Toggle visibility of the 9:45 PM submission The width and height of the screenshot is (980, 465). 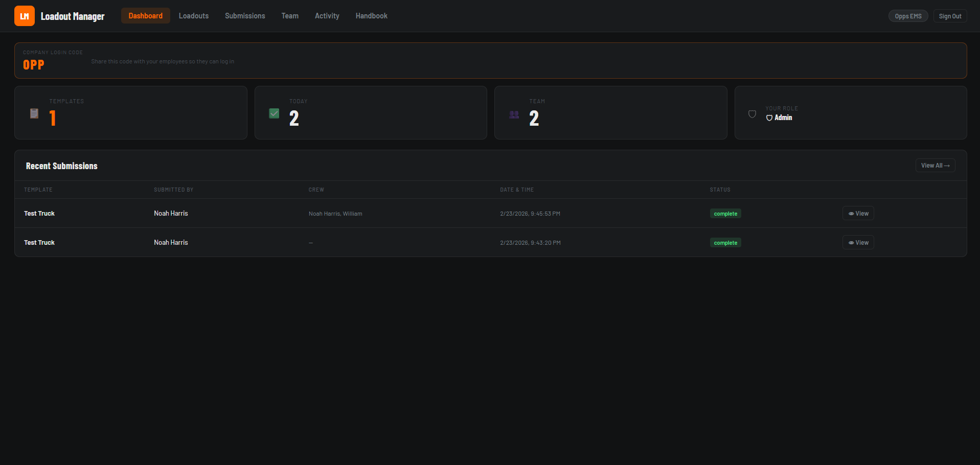(x=858, y=213)
